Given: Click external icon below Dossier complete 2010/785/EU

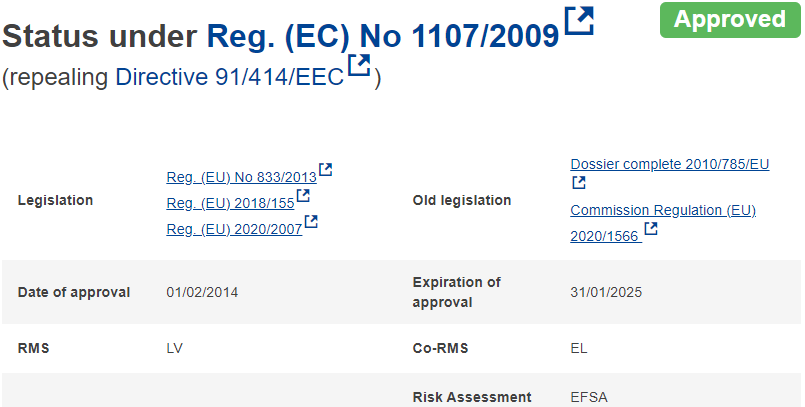Looking at the screenshot, I should tap(579, 183).
